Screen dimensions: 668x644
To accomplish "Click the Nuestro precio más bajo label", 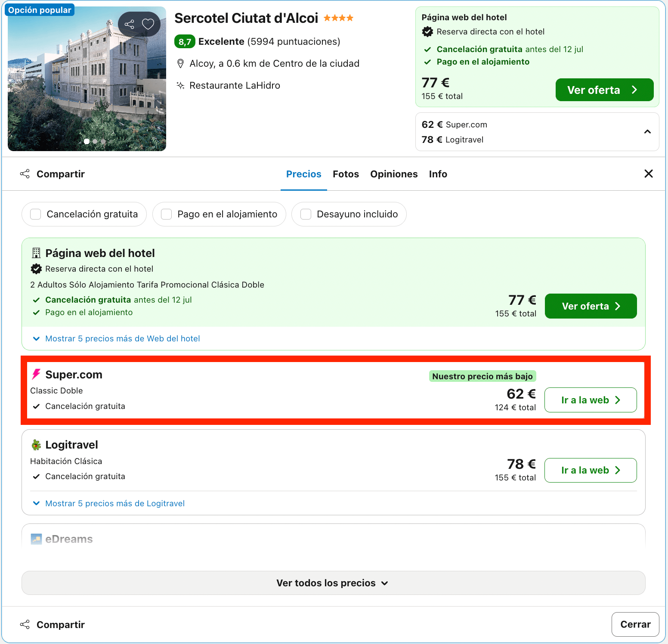I will tap(482, 376).
